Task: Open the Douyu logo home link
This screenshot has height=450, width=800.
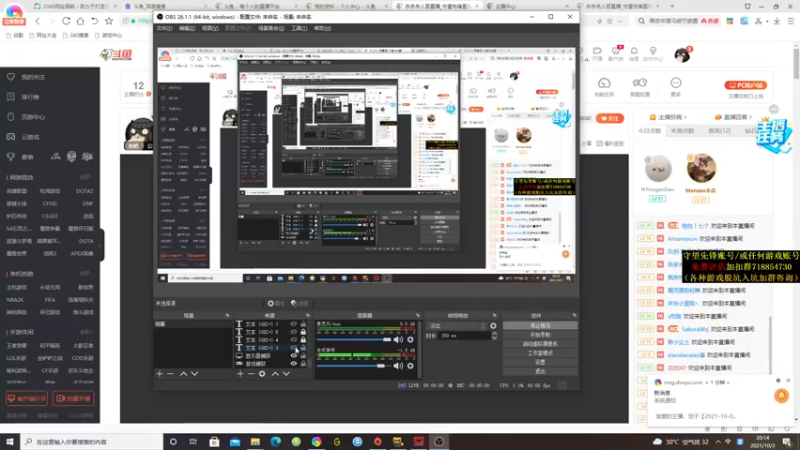Action: tap(116, 55)
